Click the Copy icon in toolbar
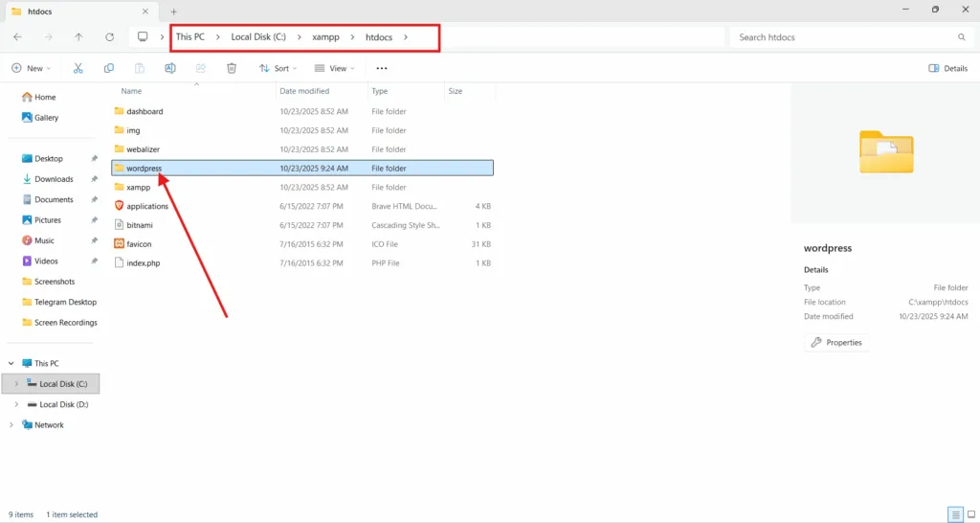 coord(109,68)
